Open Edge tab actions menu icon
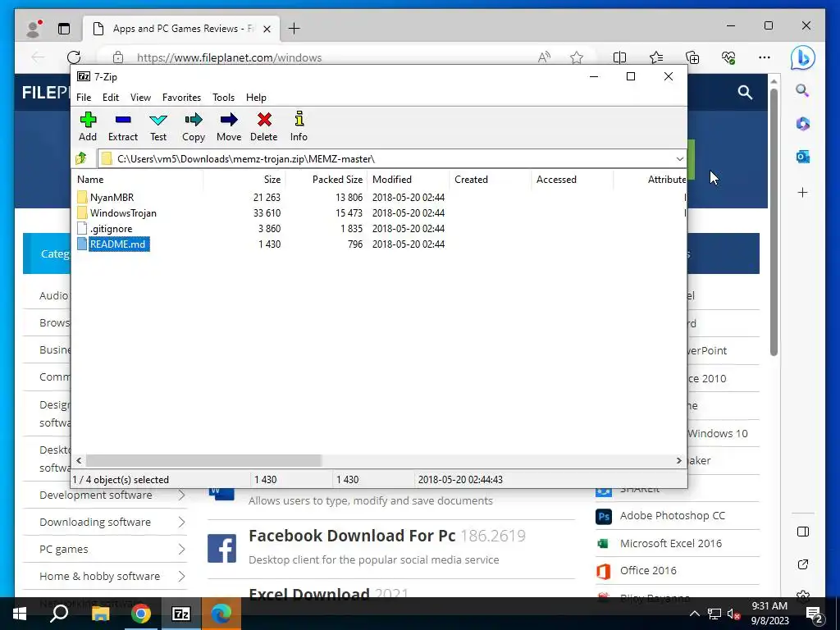 click(64, 29)
